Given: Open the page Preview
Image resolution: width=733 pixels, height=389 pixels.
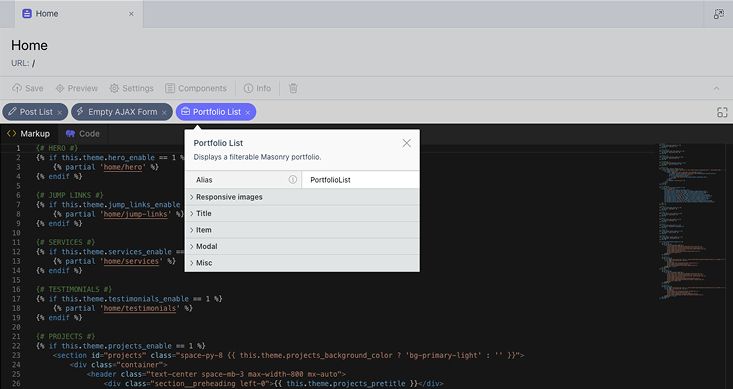Looking at the screenshot, I should coord(77,88).
